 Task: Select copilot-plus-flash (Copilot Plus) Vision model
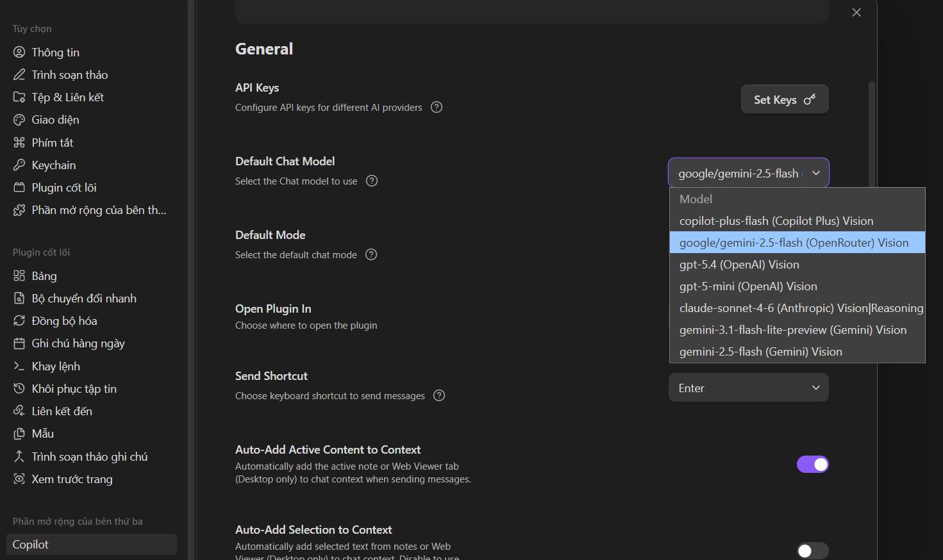[797, 220]
